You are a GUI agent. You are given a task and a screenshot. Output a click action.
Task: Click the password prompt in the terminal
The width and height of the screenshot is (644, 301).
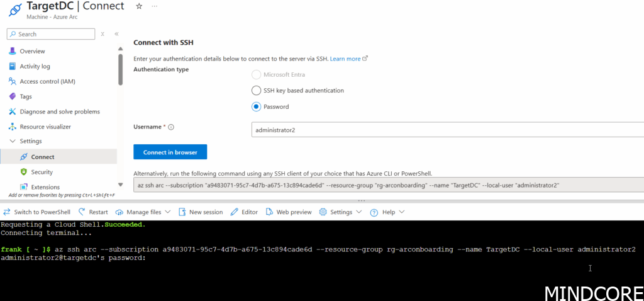[x=73, y=258]
